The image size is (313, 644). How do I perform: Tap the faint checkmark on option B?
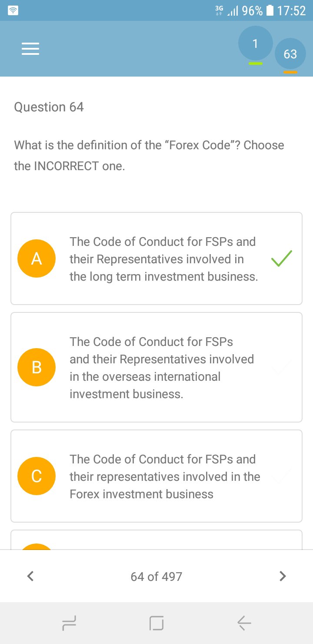click(282, 368)
